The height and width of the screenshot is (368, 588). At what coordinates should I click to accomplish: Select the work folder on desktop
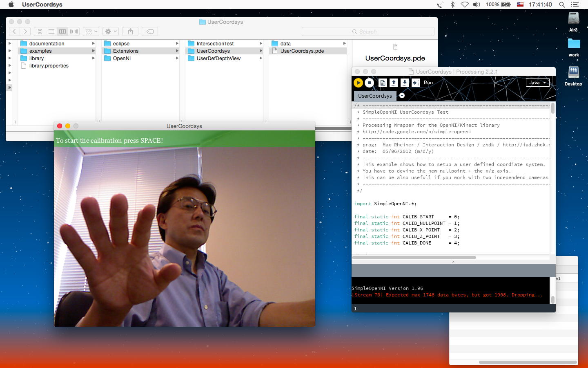point(574,44)
